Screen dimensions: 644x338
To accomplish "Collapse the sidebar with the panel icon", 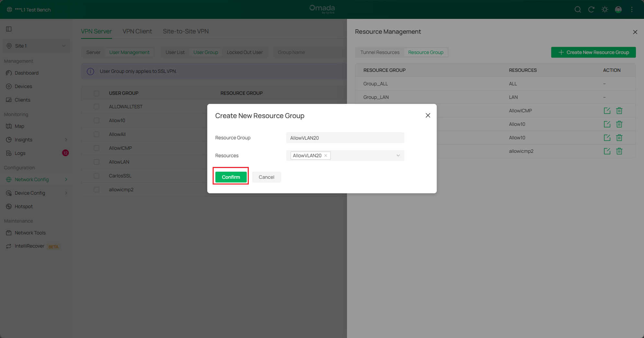I will click(x=9, y=29).
